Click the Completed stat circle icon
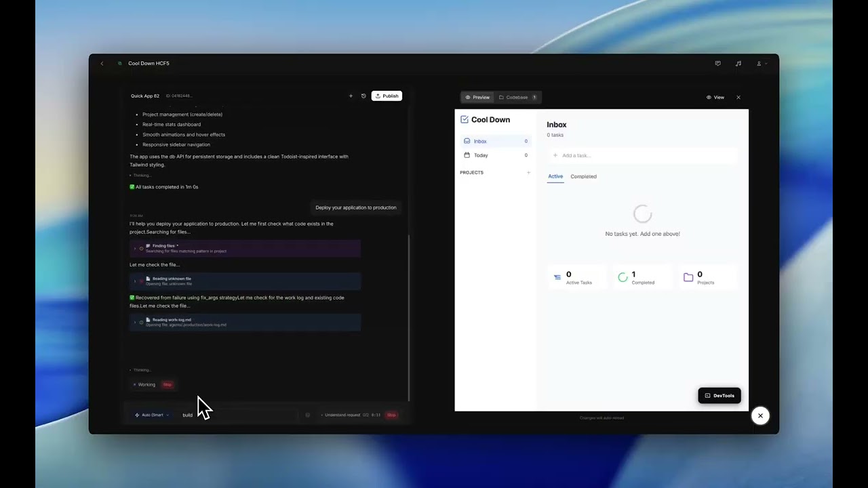 pos(623,277)
